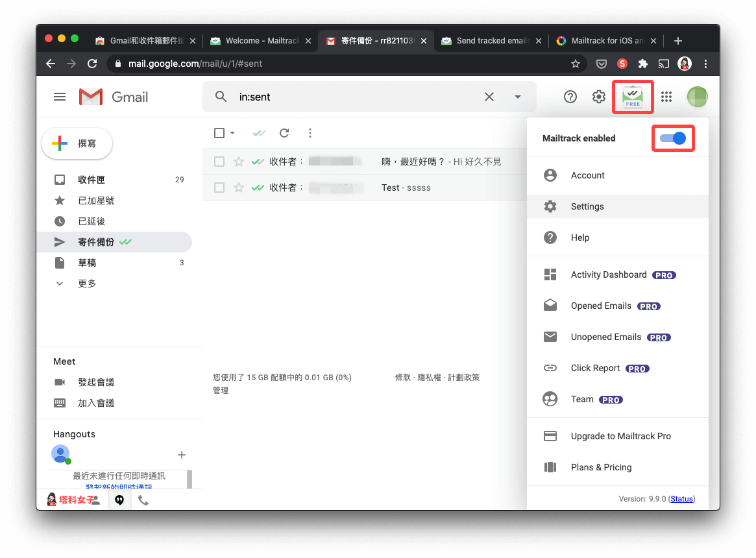Select the Opened Emails envelope icon
This screenshot has width=756, height=558.
[550, 305]
